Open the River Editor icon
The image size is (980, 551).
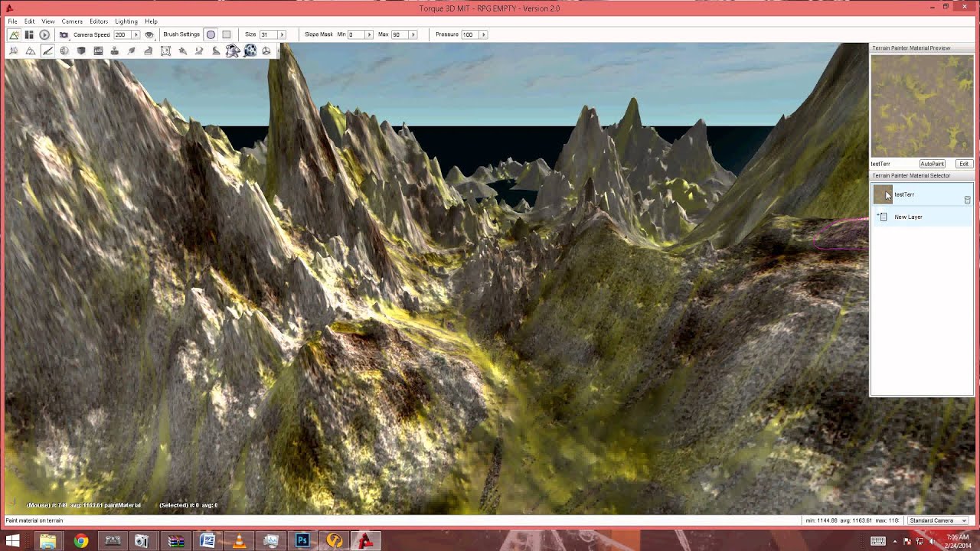tap(199, 51)
